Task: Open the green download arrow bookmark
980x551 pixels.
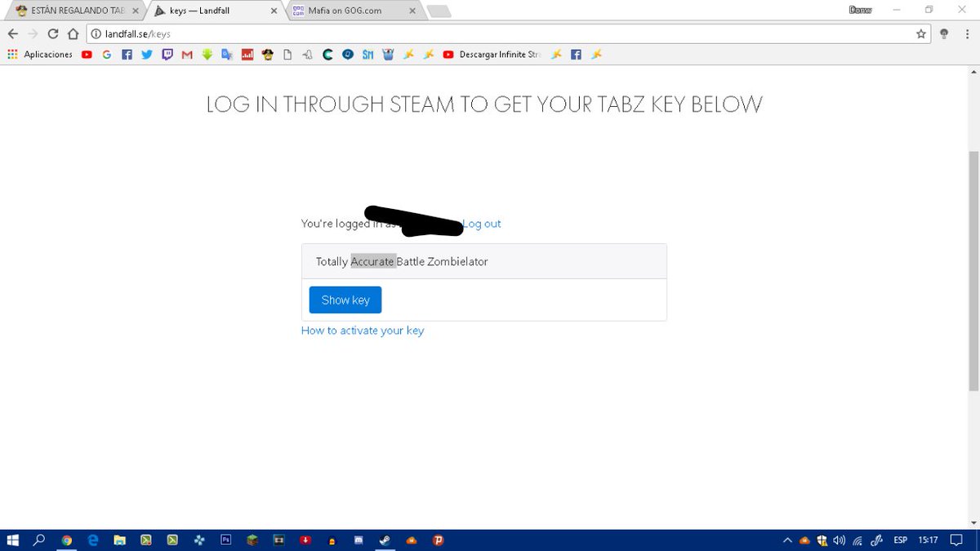Action: coord(207,55)
